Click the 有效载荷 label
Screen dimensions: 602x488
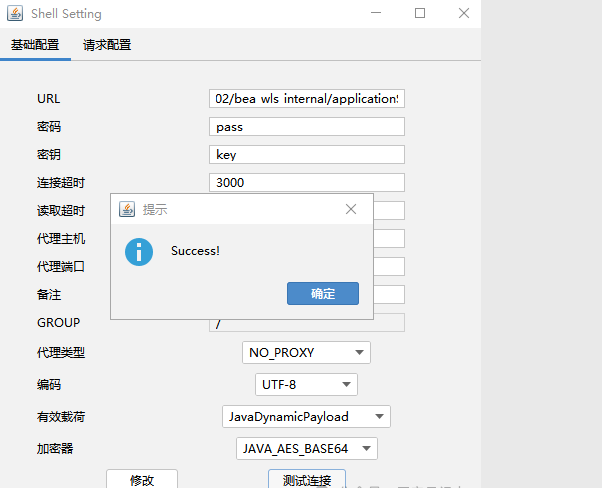(61, 417)
